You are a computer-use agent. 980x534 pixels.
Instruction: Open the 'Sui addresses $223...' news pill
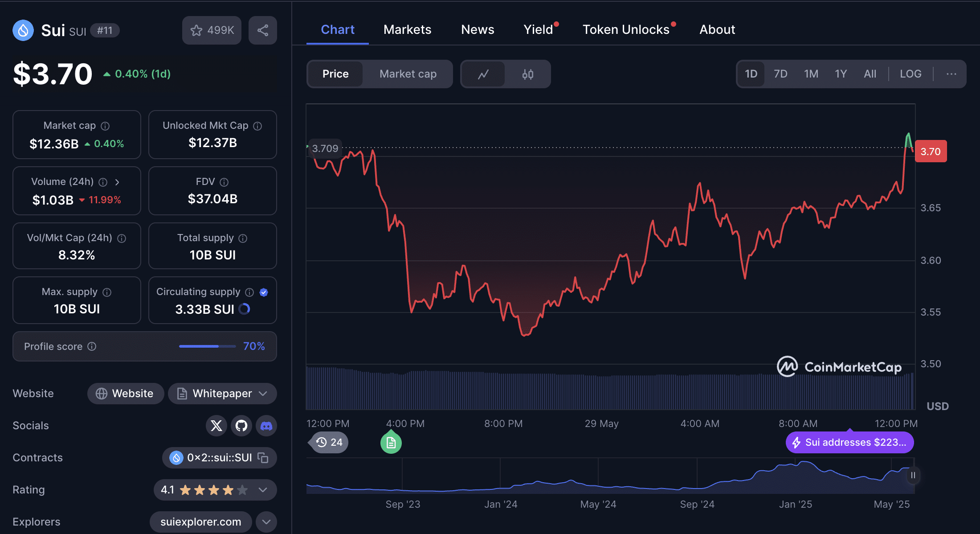coord(849,442)
